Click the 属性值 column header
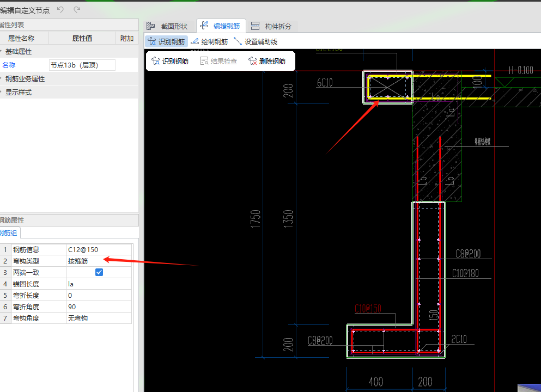Screen dimensions: 541x392 click(x=82, y=38)
